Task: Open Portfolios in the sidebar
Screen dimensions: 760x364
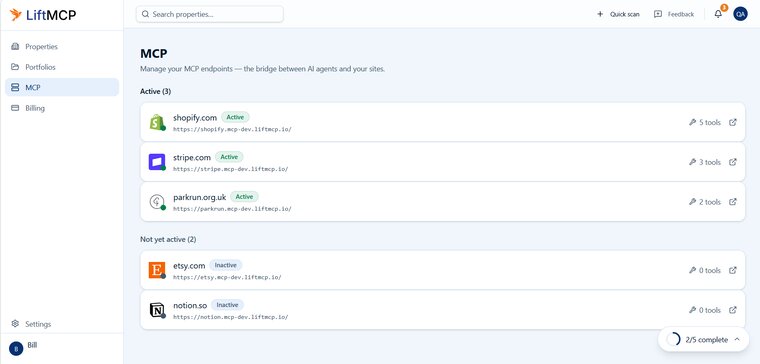Action: (x=62, y=67)
